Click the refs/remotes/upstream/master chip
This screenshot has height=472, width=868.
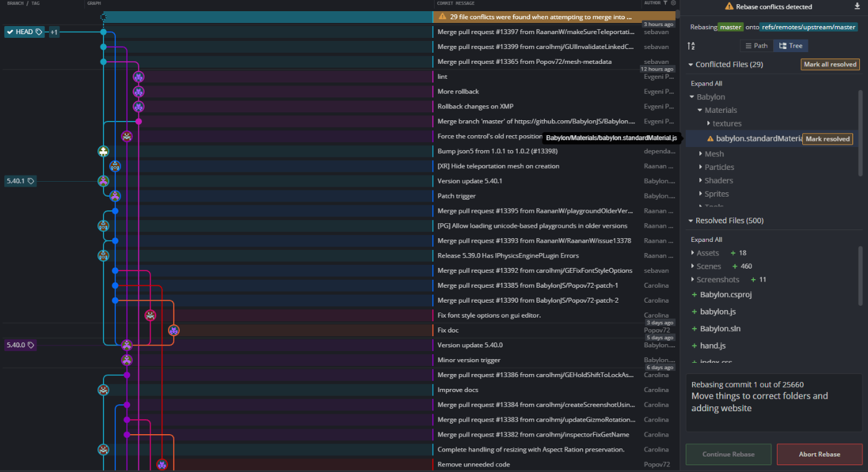point(809,27)
